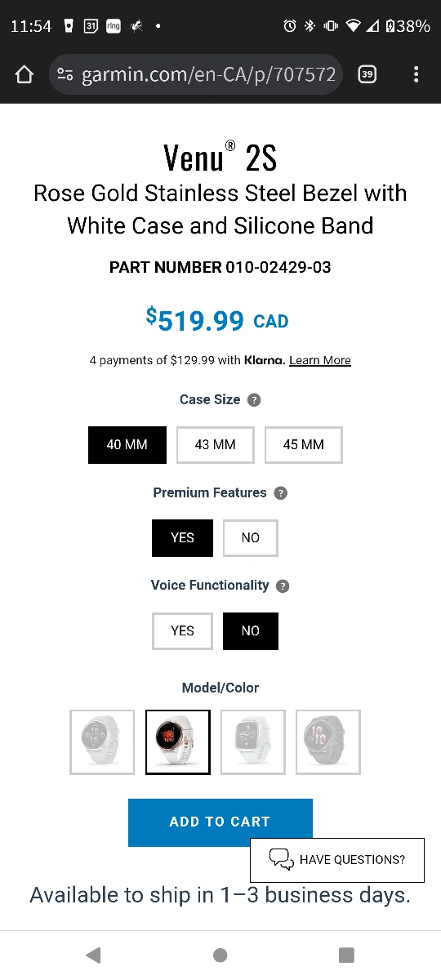The image size is (441, 980).
Task: Tap the Android recent apps button
Action: coord(346,955)
